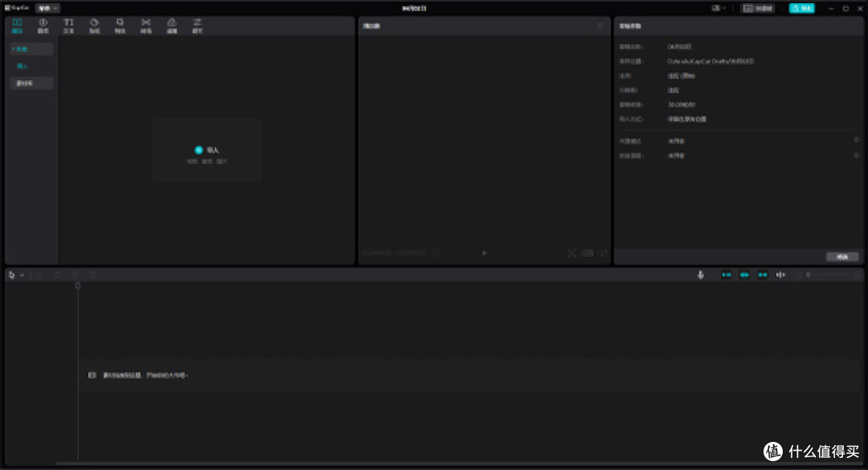Open the player aspect ratio button
Screen dimensions: 868x470
point(588,253)
